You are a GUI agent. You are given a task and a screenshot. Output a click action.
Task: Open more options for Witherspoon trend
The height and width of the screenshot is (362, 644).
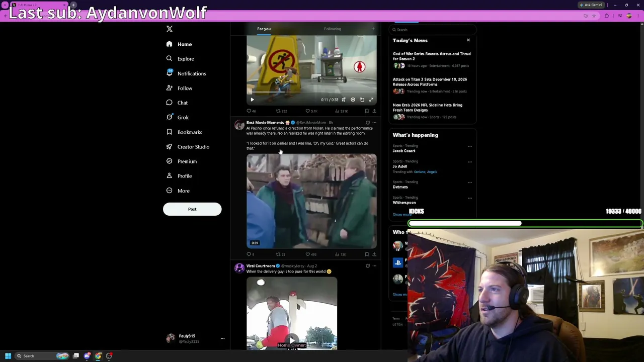click(x=470, y=198)
